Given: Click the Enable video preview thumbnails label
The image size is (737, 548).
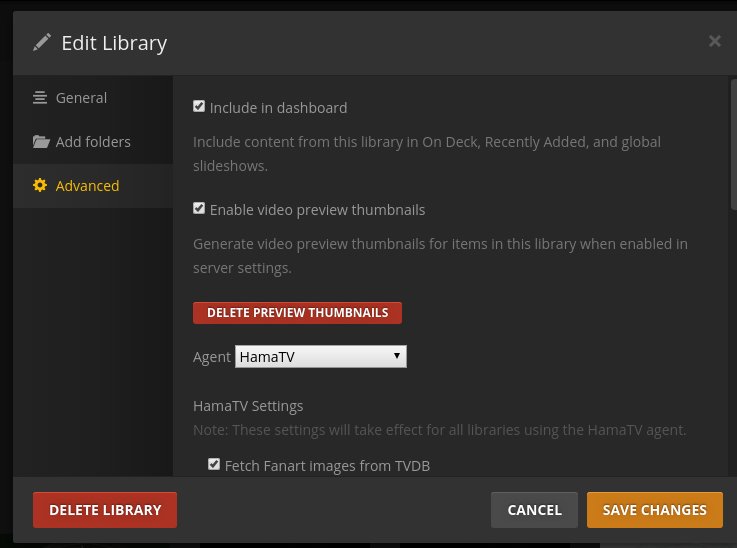Looking at the screenshot, I should pyautogui.click(x=317, y=210).
